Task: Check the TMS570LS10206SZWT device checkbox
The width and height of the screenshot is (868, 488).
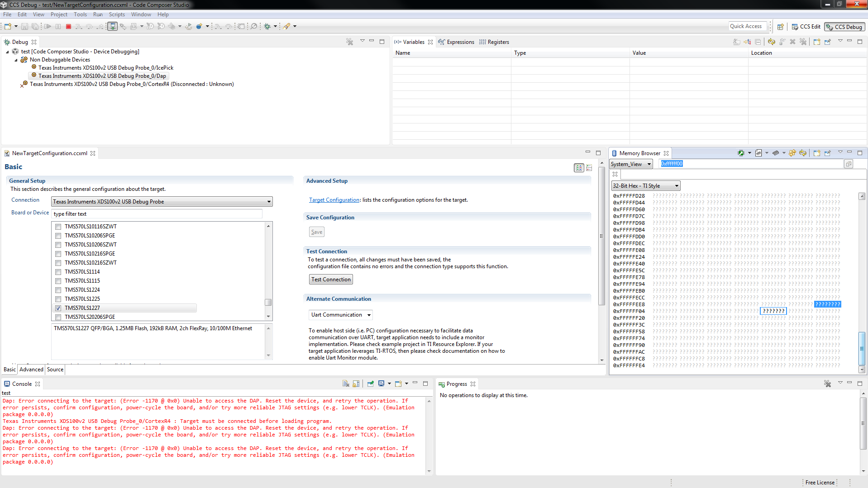Action: point(58,245)
